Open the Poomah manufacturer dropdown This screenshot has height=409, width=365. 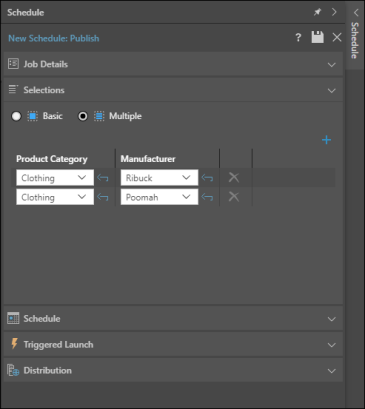coord(159,197)
